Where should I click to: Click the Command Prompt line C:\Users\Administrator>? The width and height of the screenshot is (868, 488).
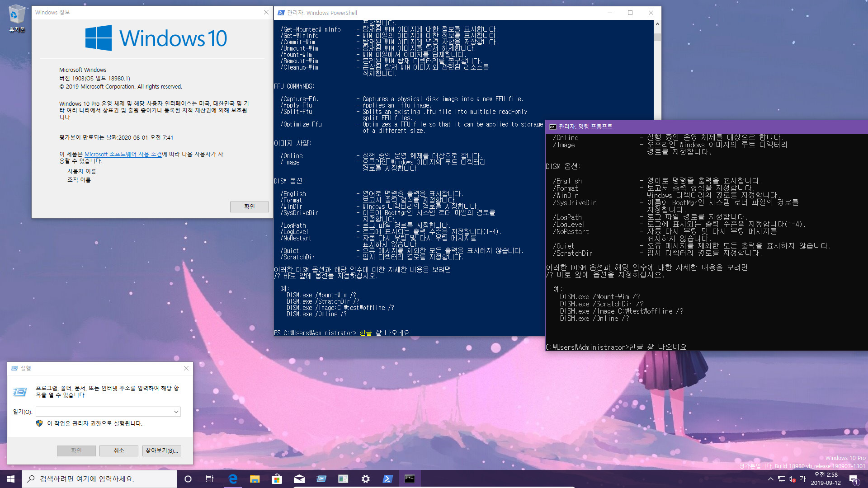click(587, 347)
